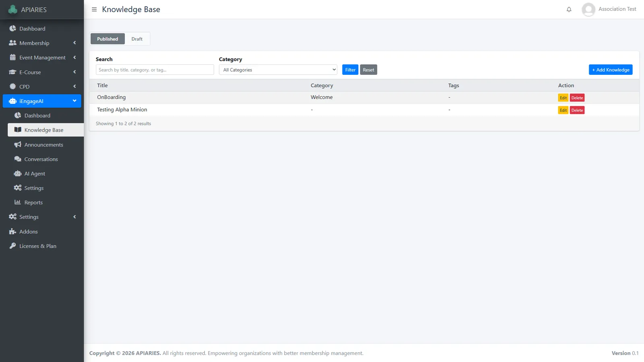This screenshot has width=644, height=362.
Task: Toggle the hamburger sidebar menu icon
Action: (x=94, y=9)
